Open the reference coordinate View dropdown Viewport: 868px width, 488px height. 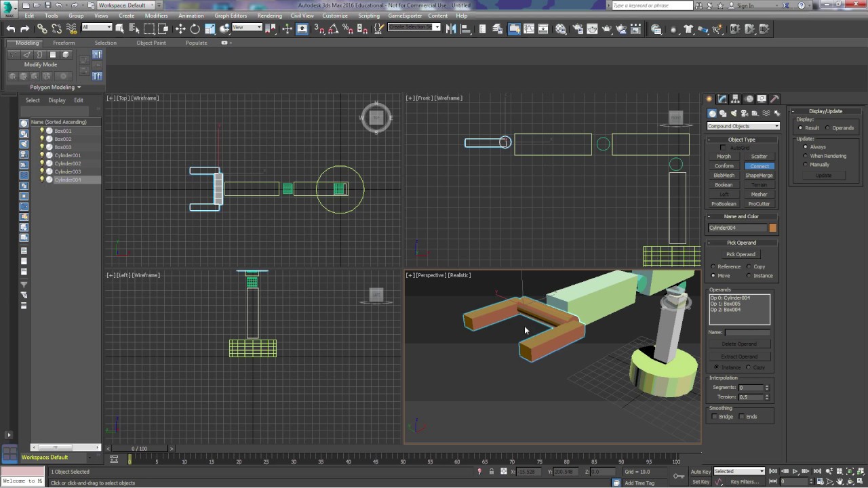pyautogui.click(x=247, y=28)
